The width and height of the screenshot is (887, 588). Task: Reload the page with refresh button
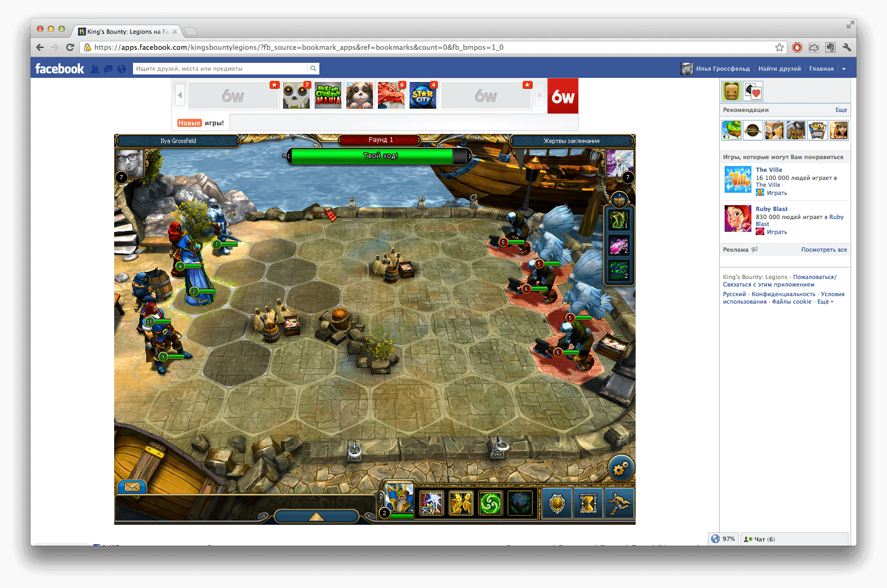70,47
